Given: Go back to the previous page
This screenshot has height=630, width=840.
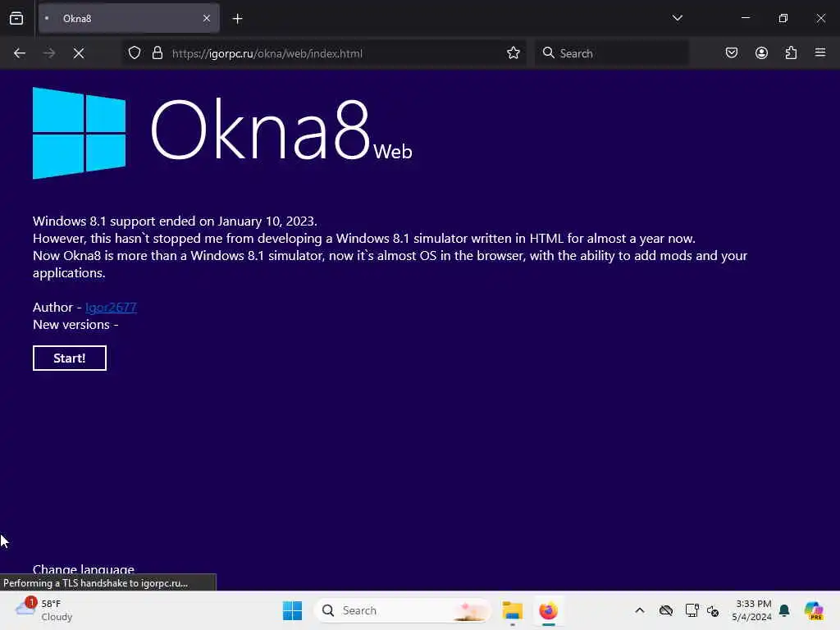Looking at the screenshot, I should 20,53.
